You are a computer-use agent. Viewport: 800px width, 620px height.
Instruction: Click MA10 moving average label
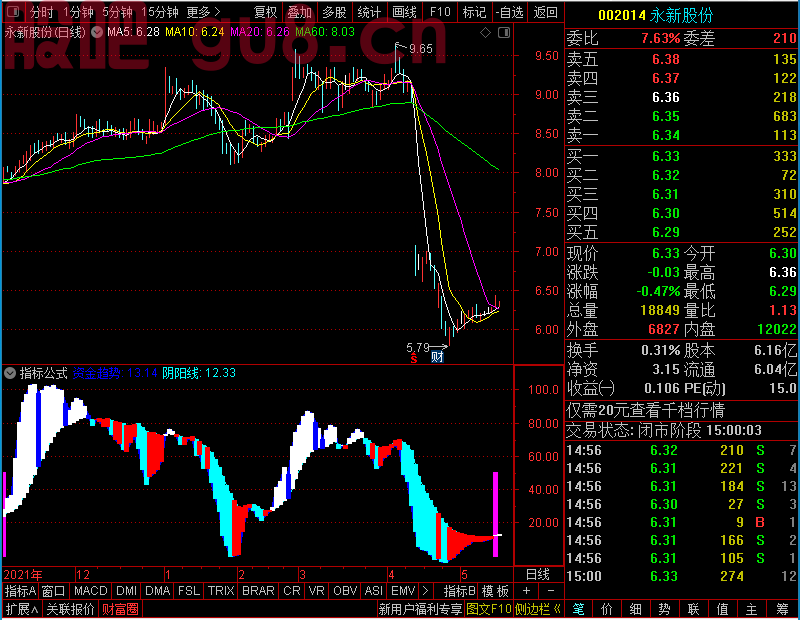click(x=194, y=32)
